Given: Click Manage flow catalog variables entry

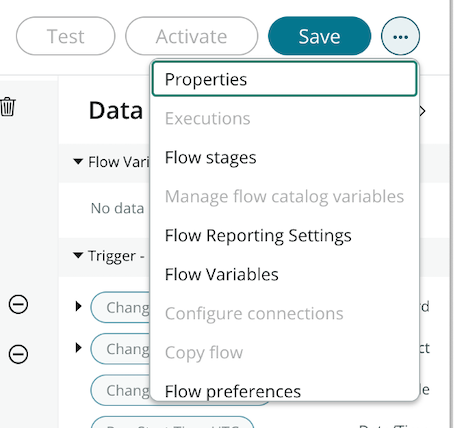Looking at the screenshot, I should tap(284, 196).
